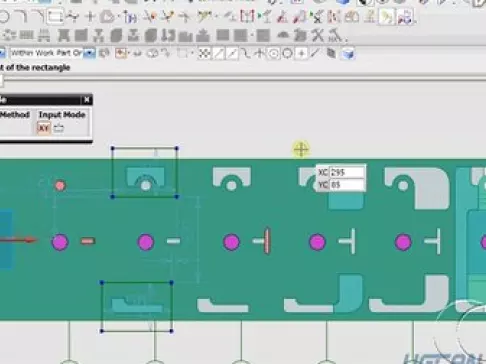Toggle the arc center snap point icon
Viewport: 486px width, 364px height.
273,53
